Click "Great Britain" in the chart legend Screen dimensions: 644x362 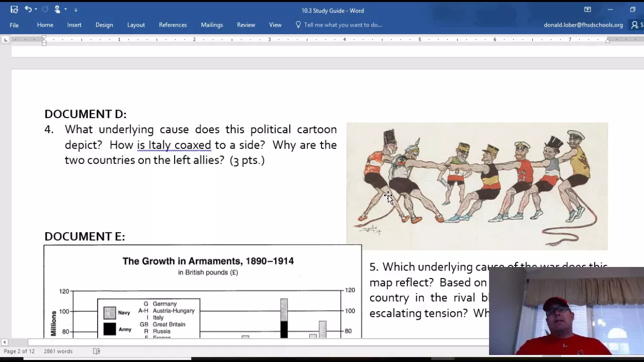click(x=169, y=324)
